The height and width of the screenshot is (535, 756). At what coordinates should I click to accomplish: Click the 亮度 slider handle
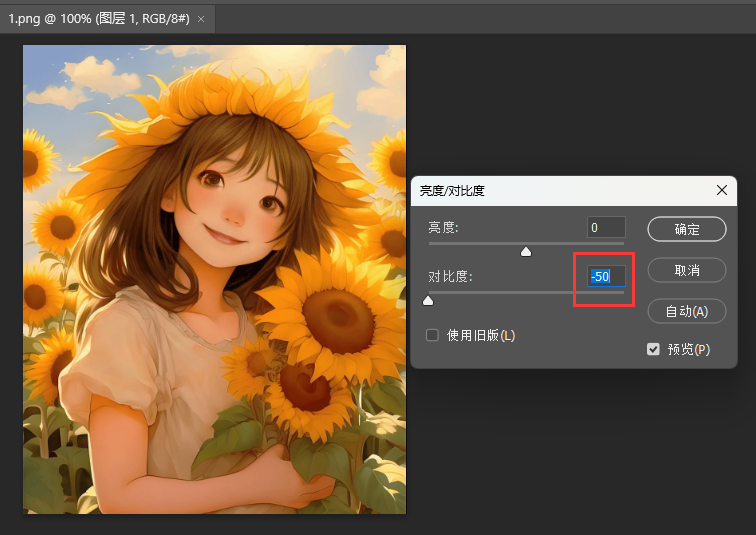pyautogui.click(x=526, y=252)
